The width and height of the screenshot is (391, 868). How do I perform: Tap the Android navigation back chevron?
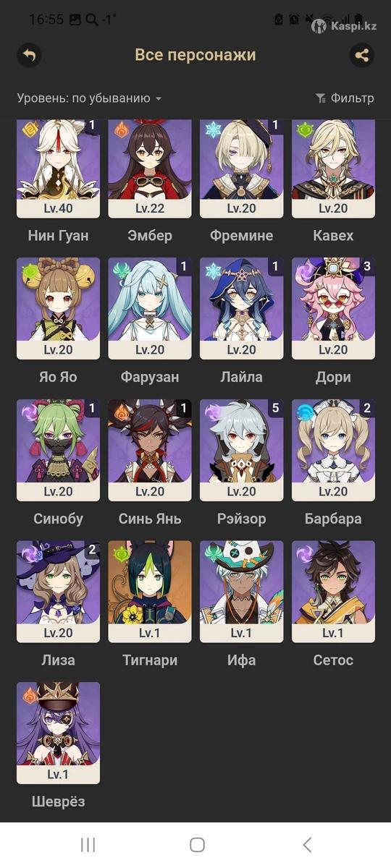307,845
